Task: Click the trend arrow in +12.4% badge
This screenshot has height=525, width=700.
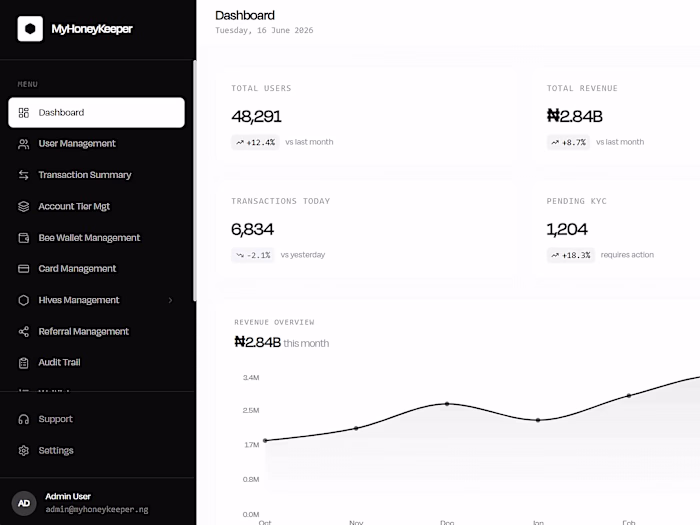Action: pyautogui.click(x=240, y=142)
